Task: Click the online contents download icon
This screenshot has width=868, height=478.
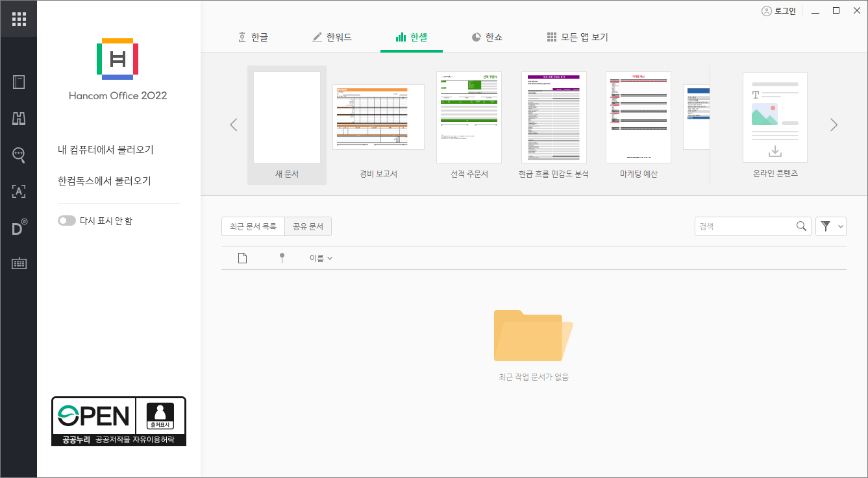Action: (775, 151)
